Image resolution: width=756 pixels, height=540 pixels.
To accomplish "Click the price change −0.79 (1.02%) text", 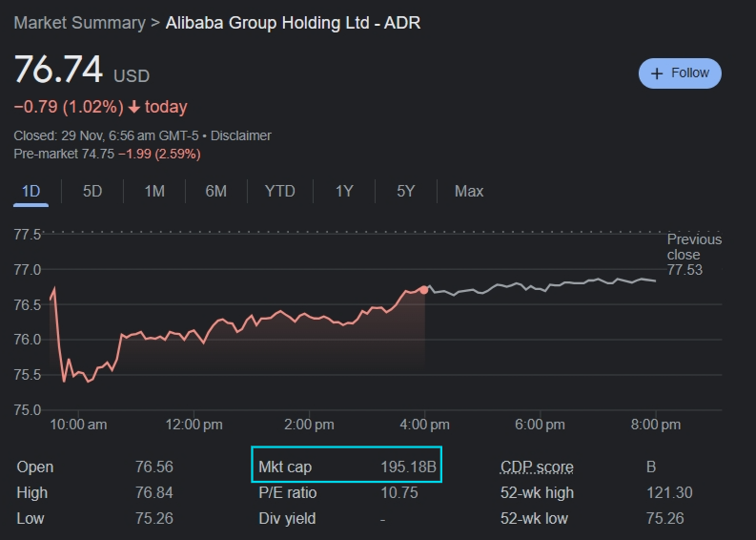I will tap(69, 107).
